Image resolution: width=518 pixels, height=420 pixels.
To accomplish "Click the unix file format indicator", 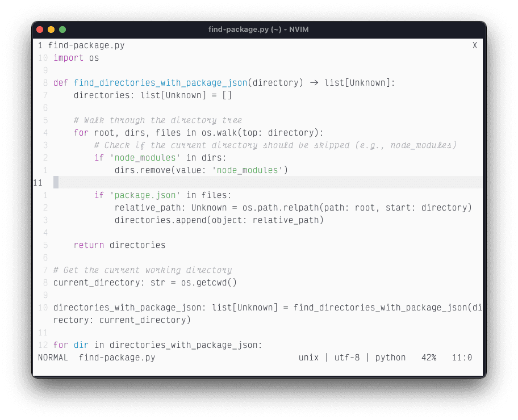I will [x=308, y=358].
